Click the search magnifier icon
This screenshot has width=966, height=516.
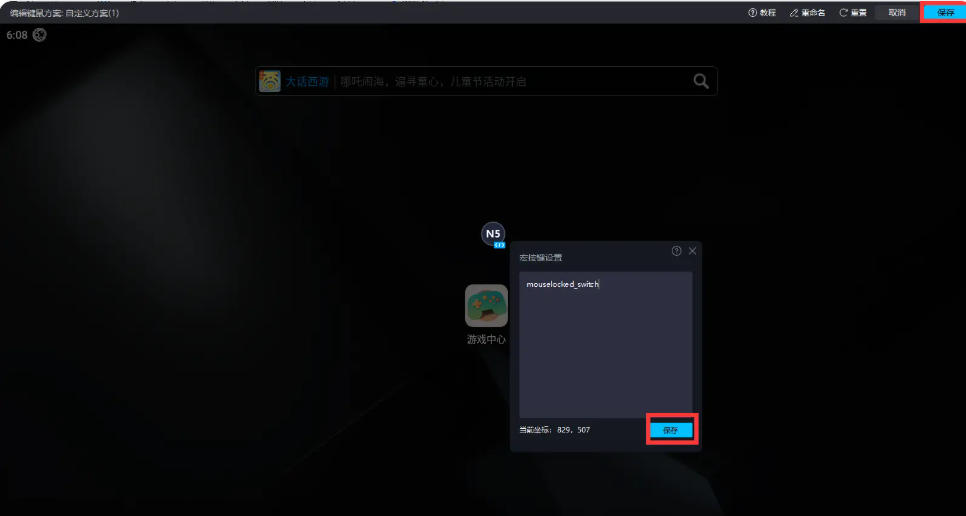click(x=701, y=81)
